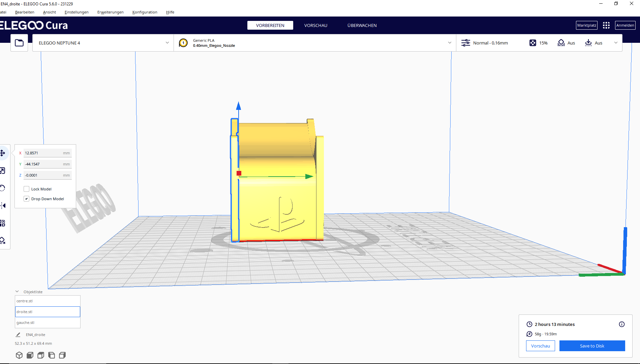Click the 58g · 19.59m material estimate
Screen dimensions: 640x364
pyautogui.click(x=546, y=334)
